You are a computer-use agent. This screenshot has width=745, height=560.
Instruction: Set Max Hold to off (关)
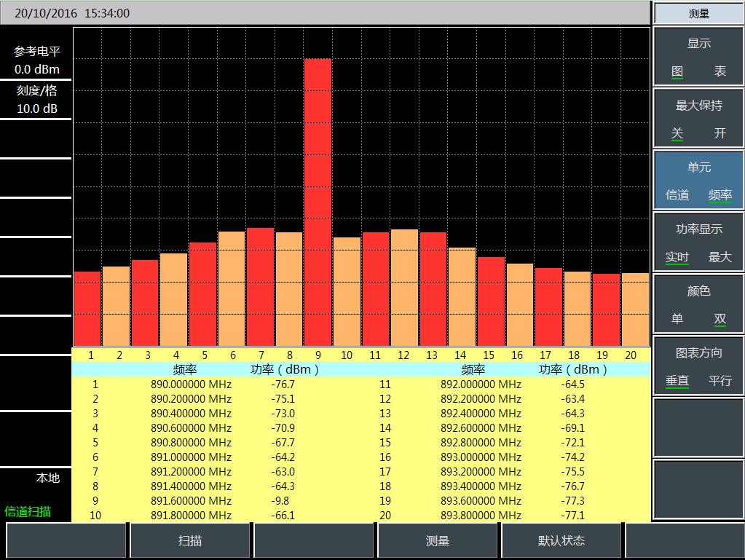pos(677,133)
